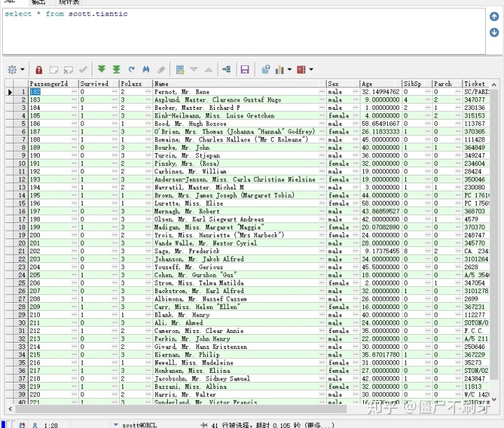The width and height of the screenshot is (504, 428).
Task: Click the post changes checkmark icon
Action: pos(83,69)
